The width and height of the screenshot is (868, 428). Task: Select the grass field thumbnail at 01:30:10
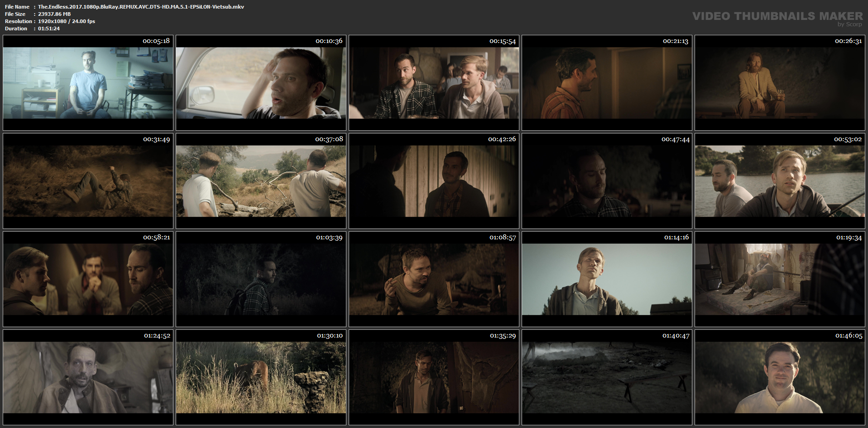point(261,377)
